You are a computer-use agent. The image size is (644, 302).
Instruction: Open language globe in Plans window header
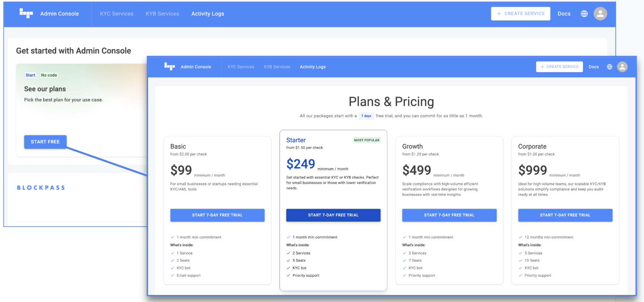pos(609,67)
